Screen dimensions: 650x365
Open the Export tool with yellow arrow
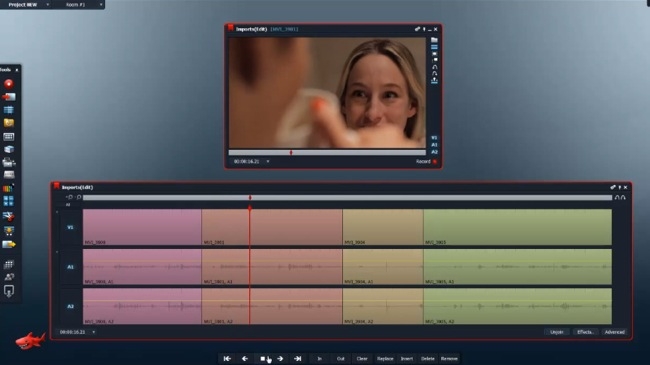click(x=9, y=244)
